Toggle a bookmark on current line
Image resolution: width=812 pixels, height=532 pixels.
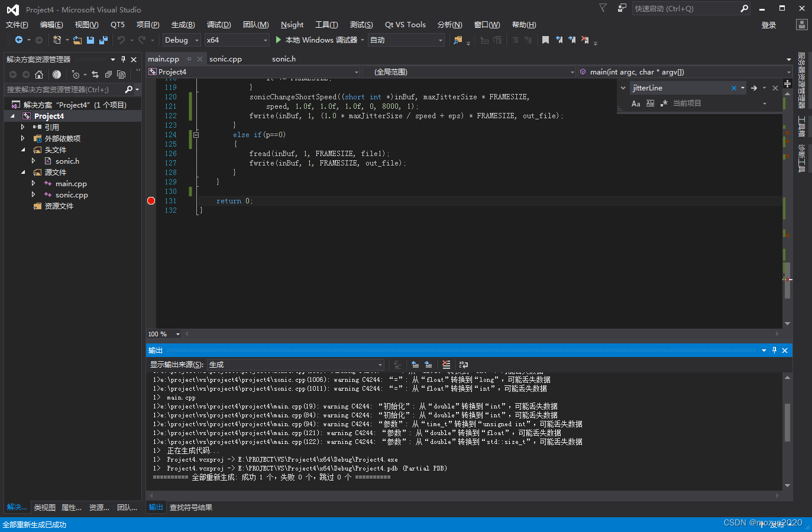[545, 40]
